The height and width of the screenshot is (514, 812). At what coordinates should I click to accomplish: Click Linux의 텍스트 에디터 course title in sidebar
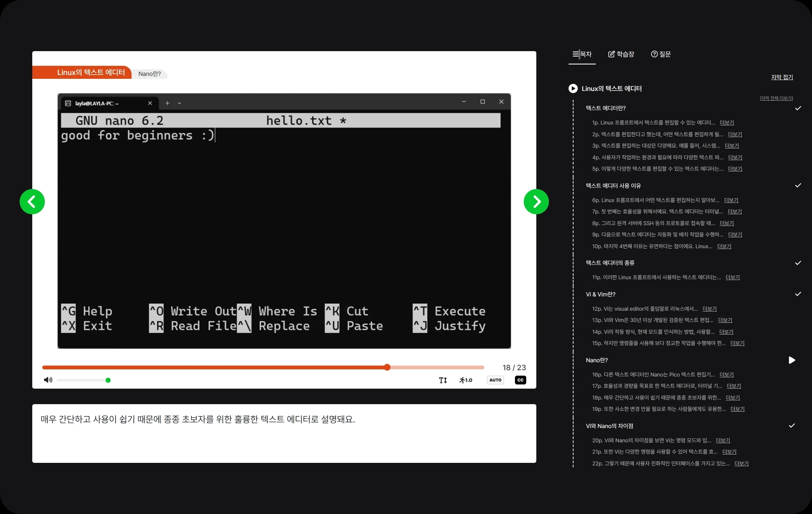pyautogui.click(x=611, y=88)
